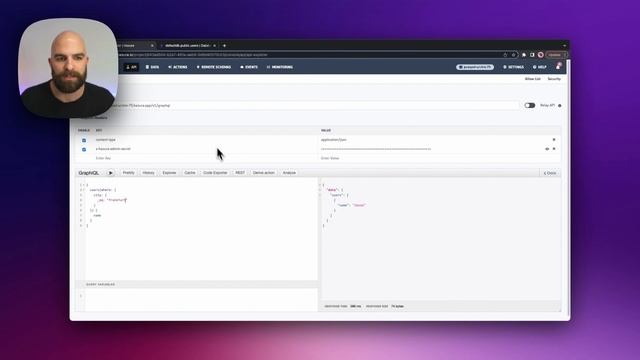This screenshot has width=640, height=360.
Task: Click the browser profile avatar icon
Action: [x=541, y=55]
